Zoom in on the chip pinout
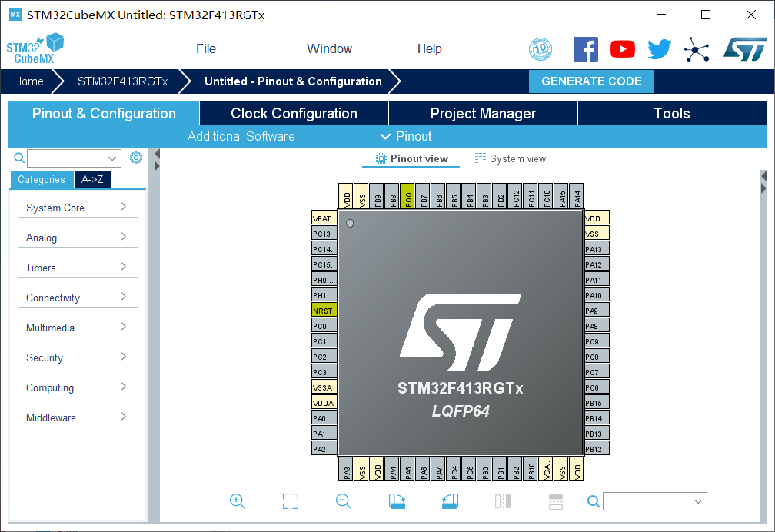The width and height of the screenshot is (775, 532). coord(238,500)
